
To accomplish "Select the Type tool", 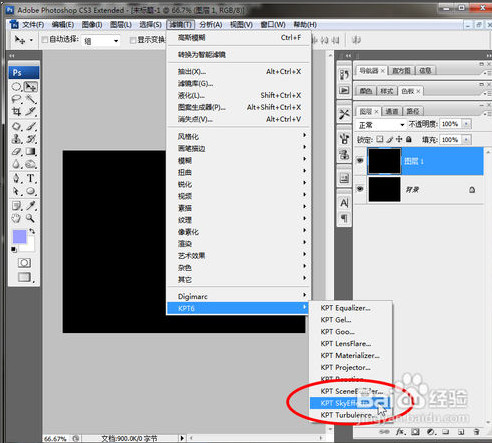I will [x=31, y=178].
